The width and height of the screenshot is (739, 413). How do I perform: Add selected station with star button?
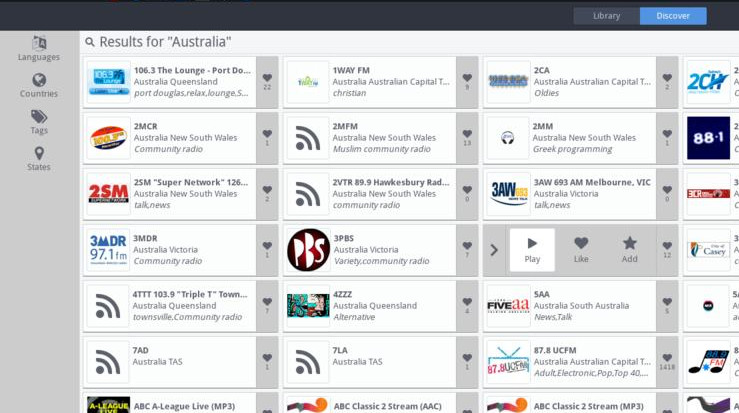[x=630, y=250]
